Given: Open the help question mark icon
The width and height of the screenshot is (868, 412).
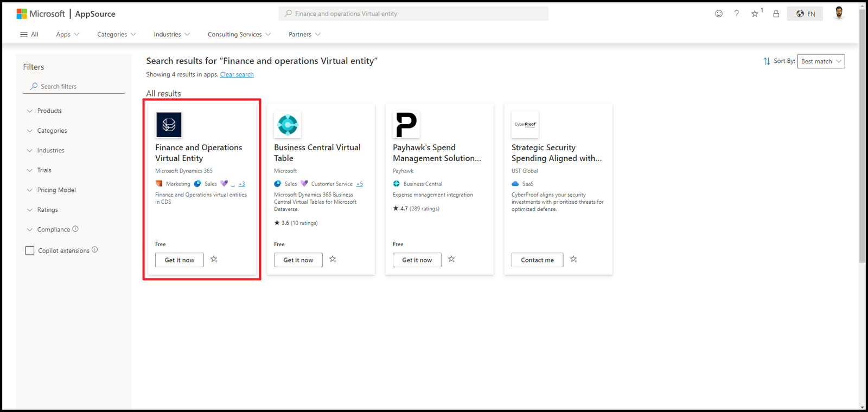Looking at the screenshot, I should [737, 14].
